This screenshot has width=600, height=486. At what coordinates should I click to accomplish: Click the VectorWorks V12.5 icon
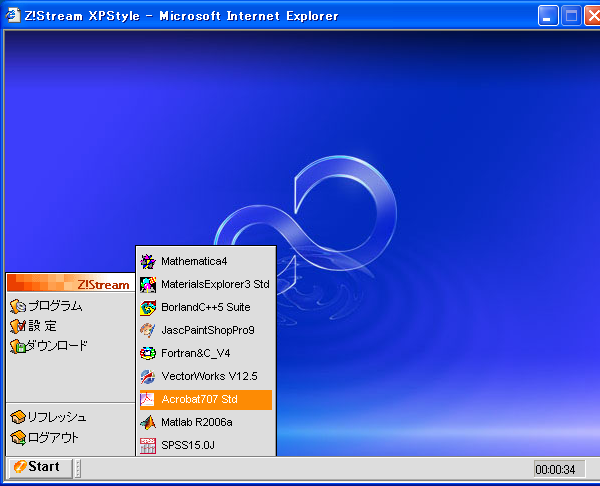(x=148, y=377)
